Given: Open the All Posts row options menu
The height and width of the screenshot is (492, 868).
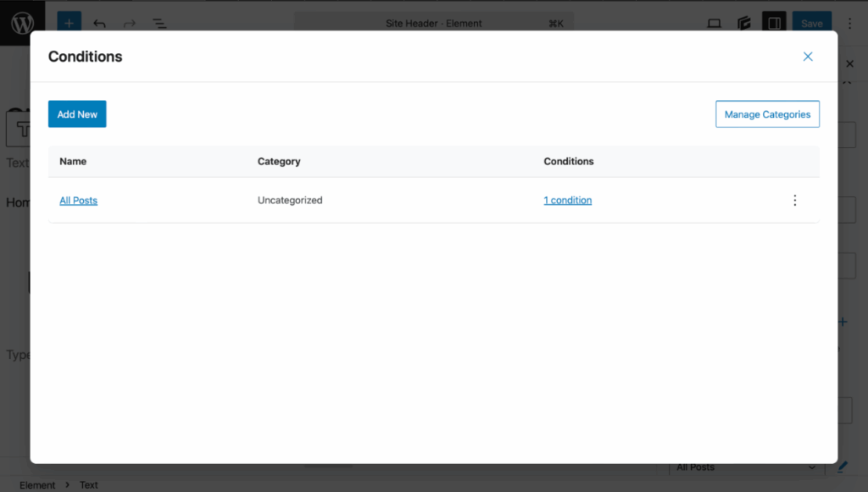Looking at the screenshot, I should (795, 200).
